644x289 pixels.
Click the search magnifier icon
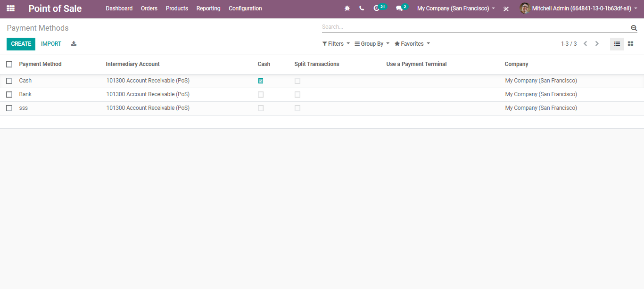coord(634,28)
